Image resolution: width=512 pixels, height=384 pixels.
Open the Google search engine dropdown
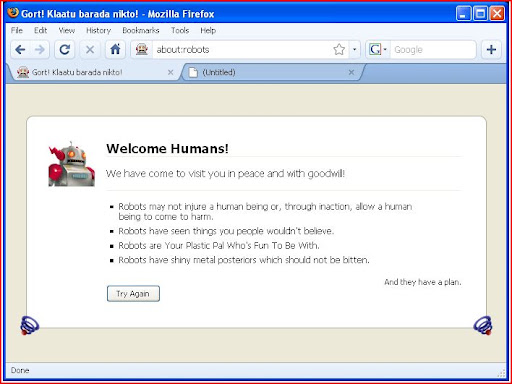coord(378,50)
